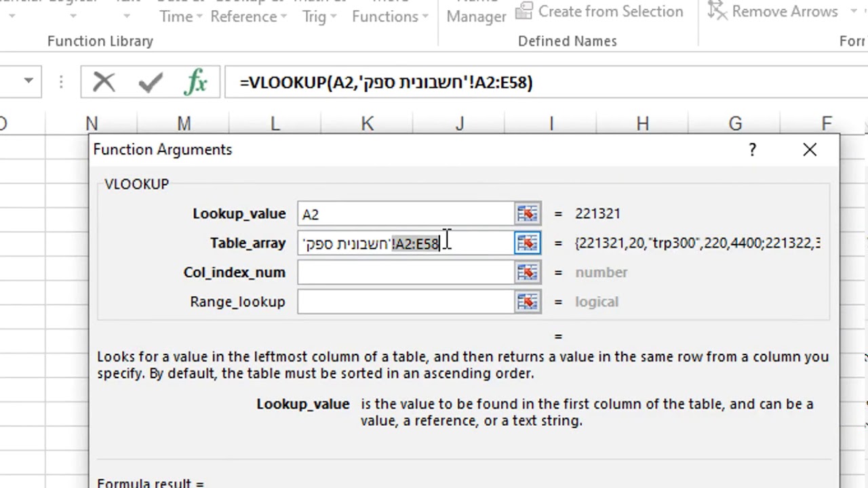Viewport: 868px width, 488px height.
Task: Click the Col_index_num input field
Action: coord(406,272)
